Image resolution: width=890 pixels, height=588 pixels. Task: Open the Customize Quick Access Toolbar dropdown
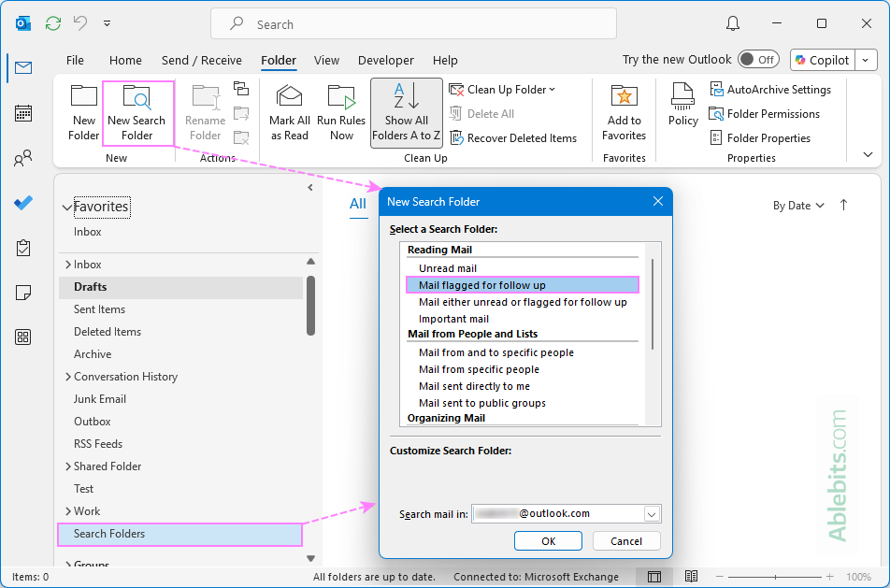pyautogui.click(x=107, y=24)
